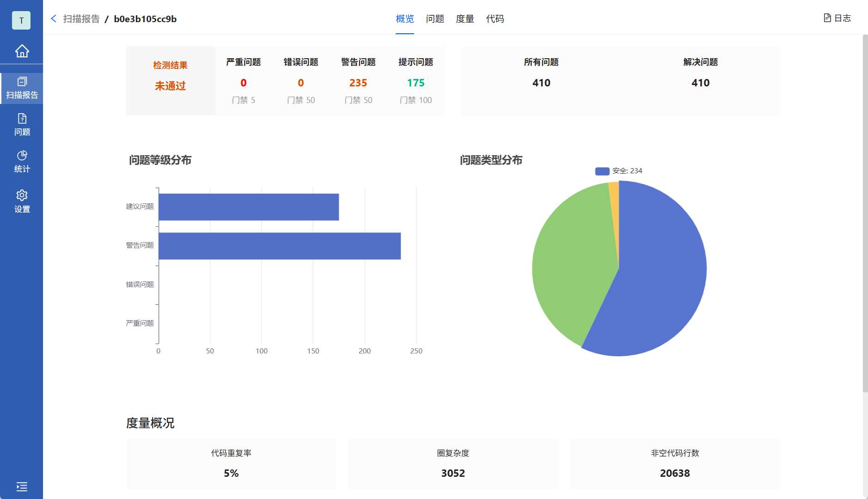This screenshot has width=868, height=499.
Task: Switch to the 度量 tab
Action: (465, 19)
